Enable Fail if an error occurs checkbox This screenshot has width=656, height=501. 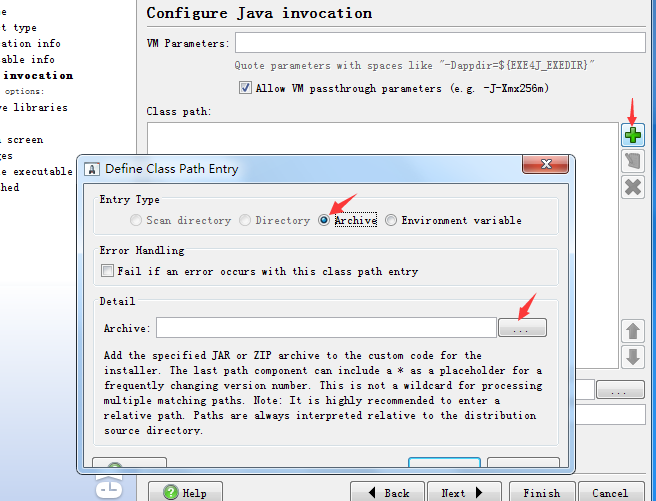click(107, 271)
